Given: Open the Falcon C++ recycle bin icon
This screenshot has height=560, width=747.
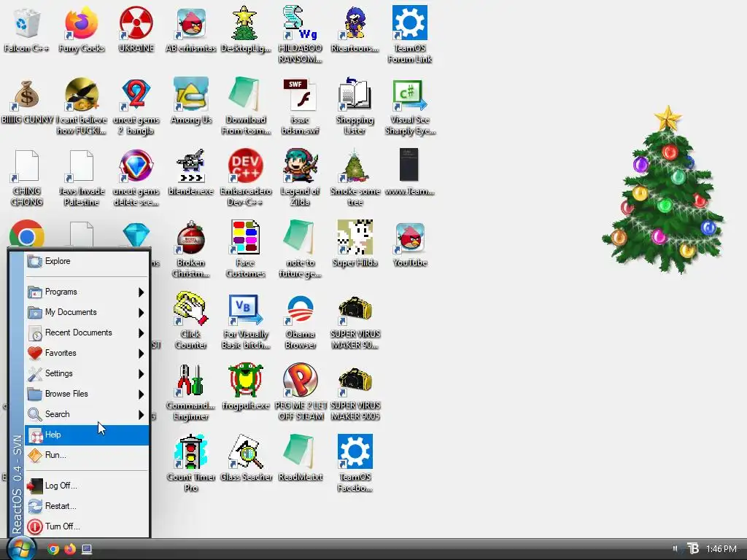Looking at the screenshot, I should (x=26, y=23).
